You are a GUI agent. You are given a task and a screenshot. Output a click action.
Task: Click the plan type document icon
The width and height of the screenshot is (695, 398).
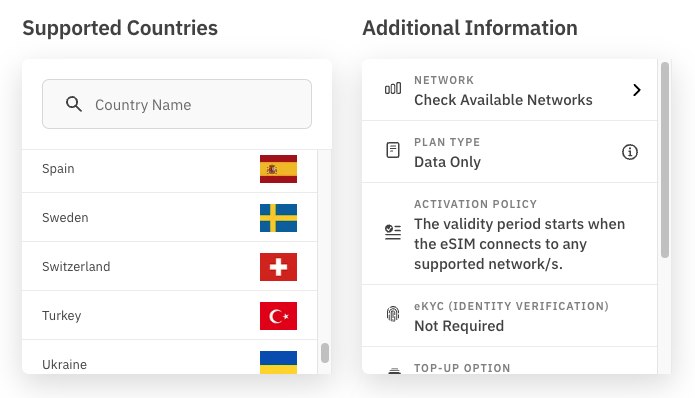tap(393, 150)
